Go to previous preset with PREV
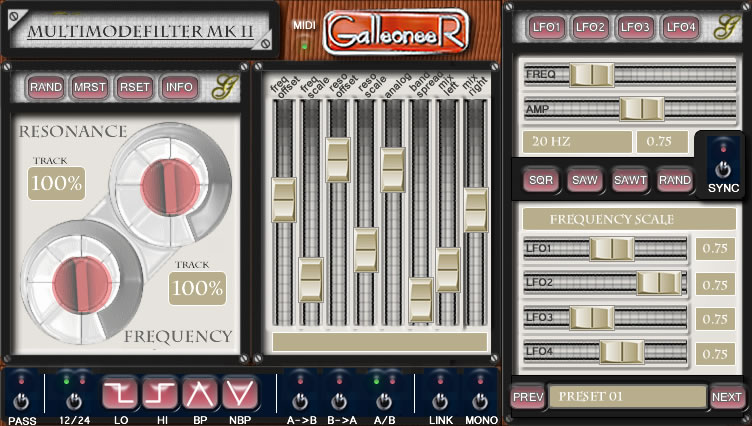Image resolution: width=752 pixels, height=426 pixels. (528, 397)
